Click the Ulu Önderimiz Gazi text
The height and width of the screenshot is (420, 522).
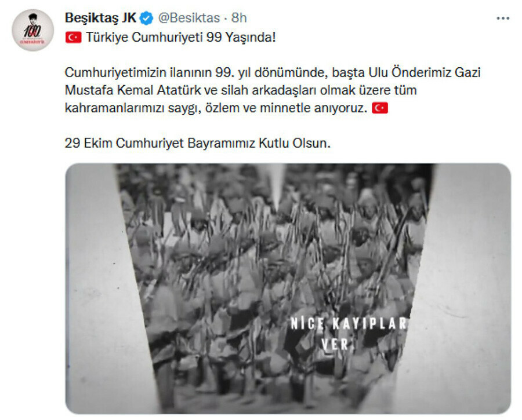[425, 72]
